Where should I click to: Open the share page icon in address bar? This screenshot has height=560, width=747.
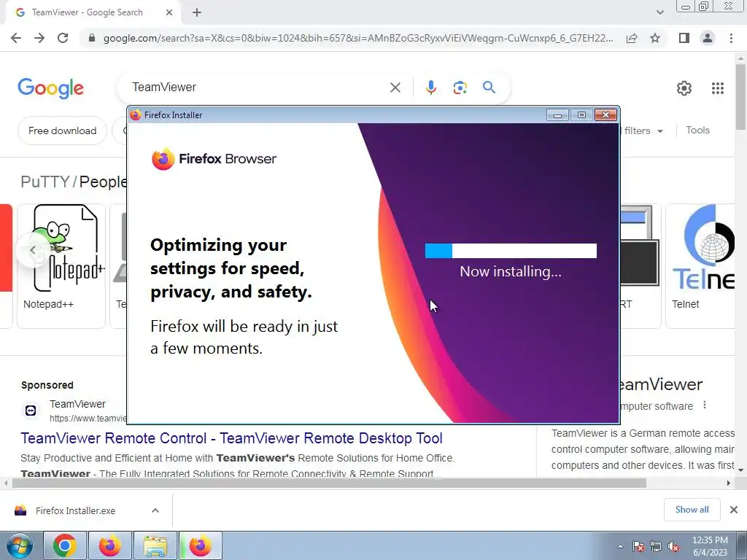coord(632,38)
